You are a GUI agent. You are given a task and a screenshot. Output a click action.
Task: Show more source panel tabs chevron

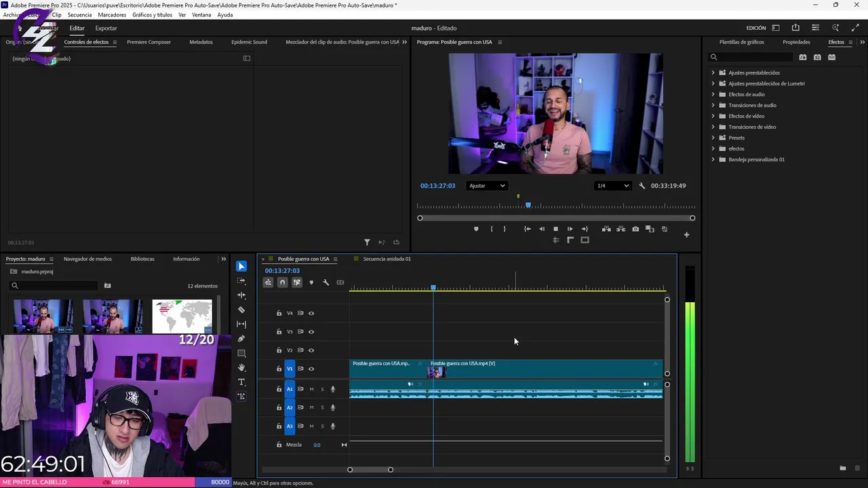tap(404, 42)
